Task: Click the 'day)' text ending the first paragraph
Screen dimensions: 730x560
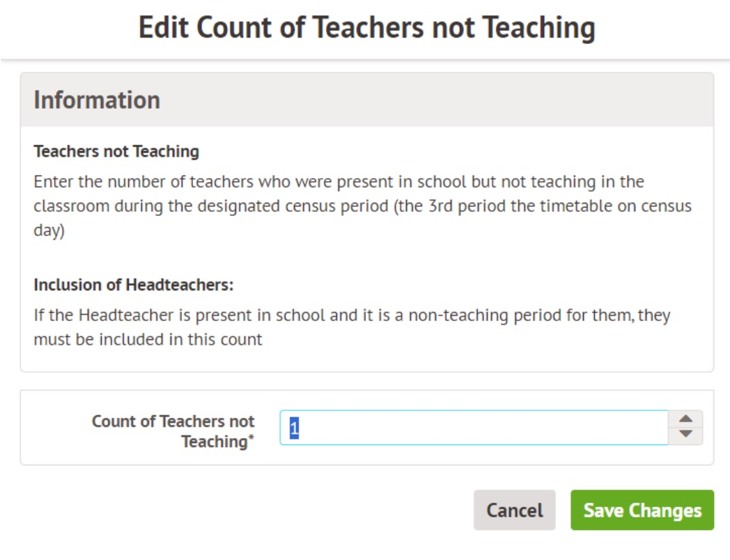Action: [x=49, y=232]
